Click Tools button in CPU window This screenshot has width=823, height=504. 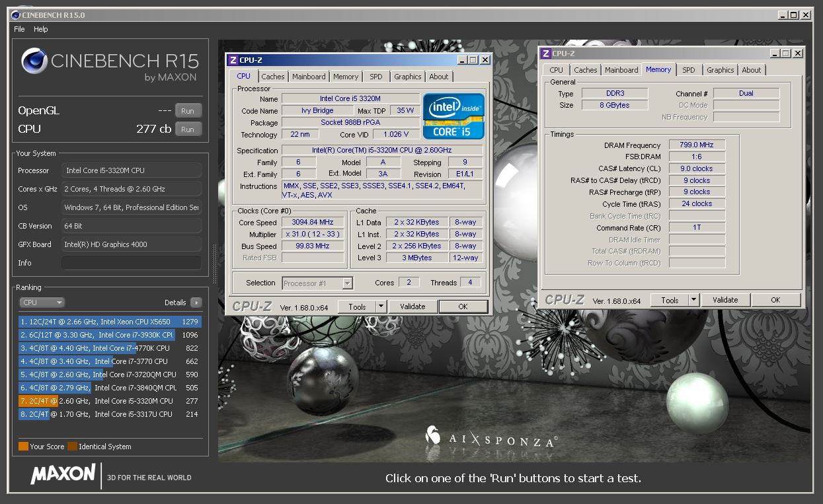(x=357, y=306)
